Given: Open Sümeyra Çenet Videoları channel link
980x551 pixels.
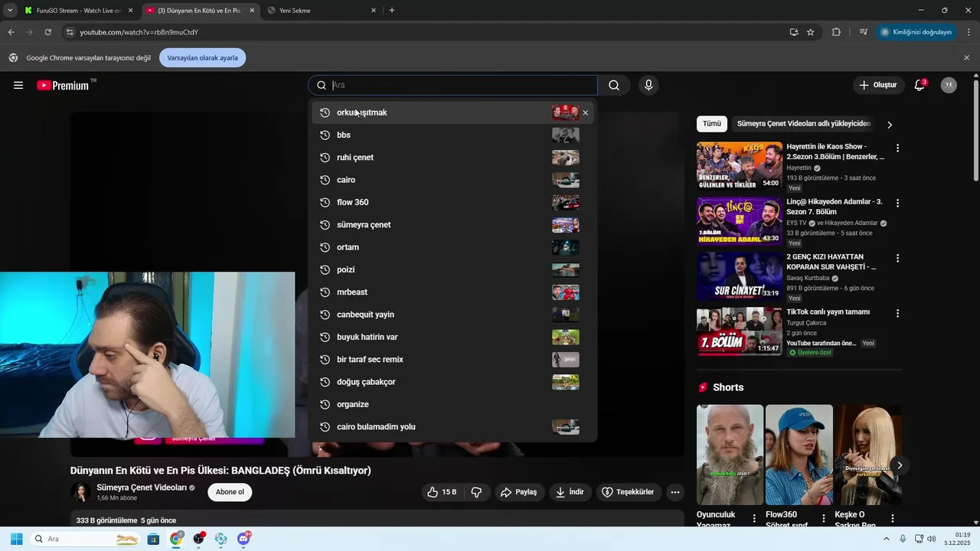Looking at the screenshot, I should (x=142, y=487).
